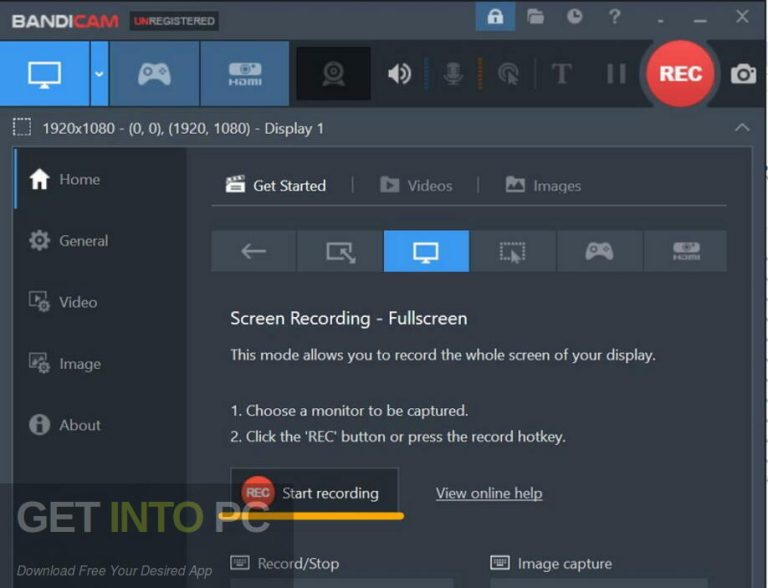Open the View online help link
The height and width of the screenshot is (588, 768).
489,493
